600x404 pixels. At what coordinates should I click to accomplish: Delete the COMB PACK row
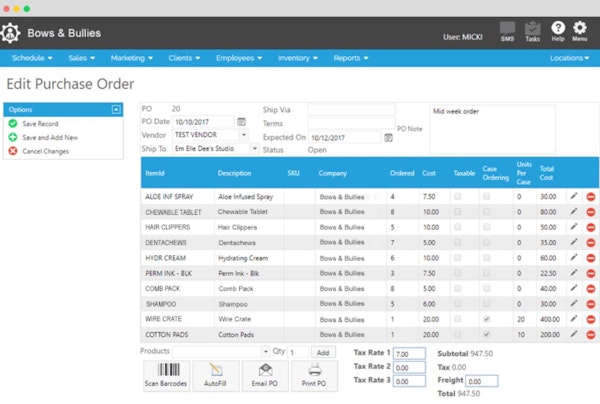591,288
